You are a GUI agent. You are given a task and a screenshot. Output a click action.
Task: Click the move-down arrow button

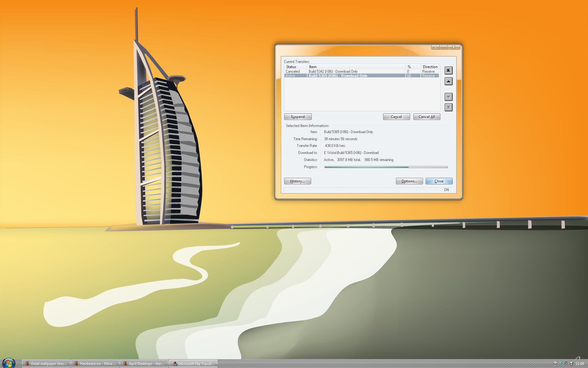448,97
